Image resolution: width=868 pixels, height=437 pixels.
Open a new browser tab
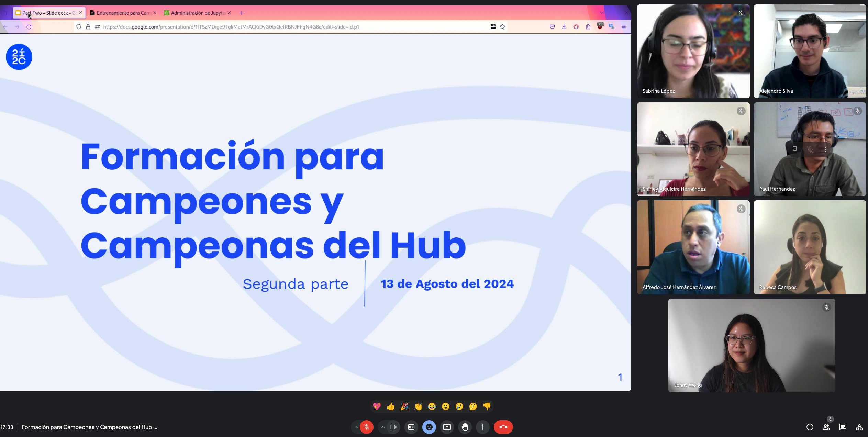pos(241,13)
